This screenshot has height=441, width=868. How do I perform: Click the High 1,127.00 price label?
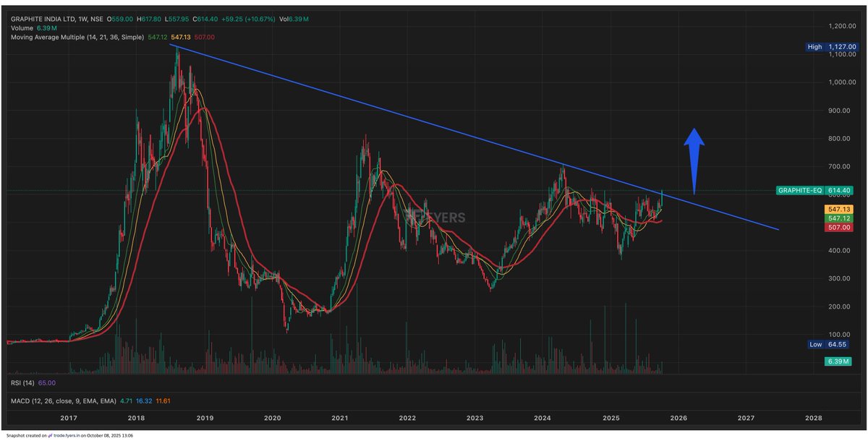point(834,47)
